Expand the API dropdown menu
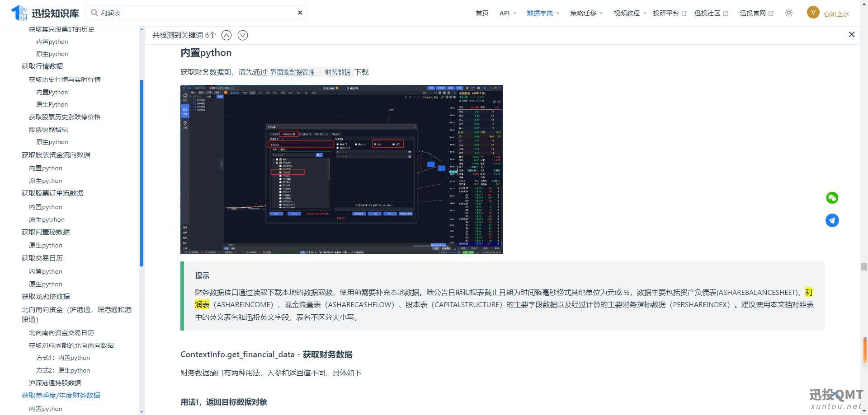Image resolution: width=868 pixels, height=415 pixels. coord(508,13)
